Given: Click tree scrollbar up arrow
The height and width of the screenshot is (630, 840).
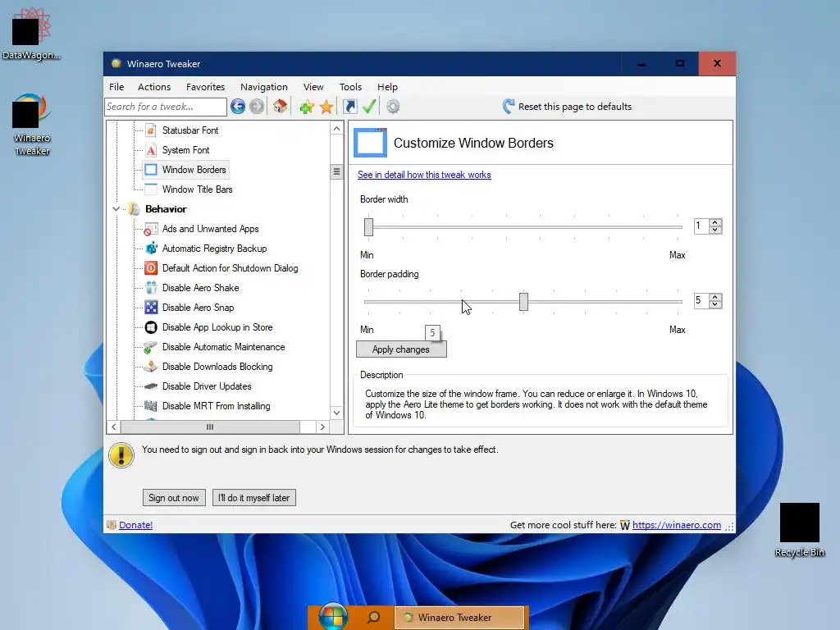Looking at the screenshot, I should pos(336,129).
